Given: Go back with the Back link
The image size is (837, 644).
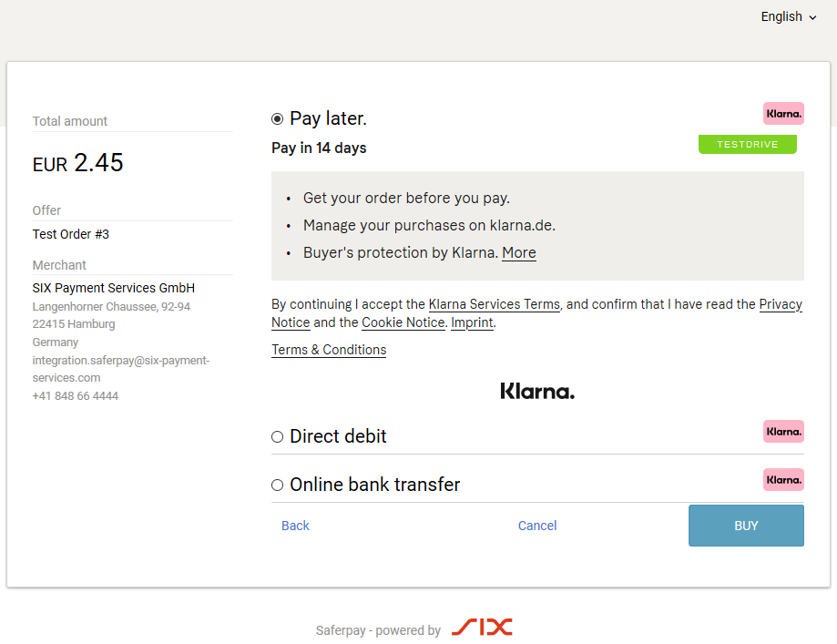Looking at the screenshot, I should coord(295,526).
